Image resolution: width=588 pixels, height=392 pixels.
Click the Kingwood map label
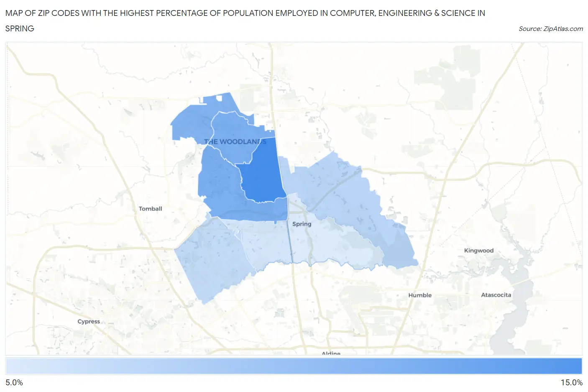[478, 251]
